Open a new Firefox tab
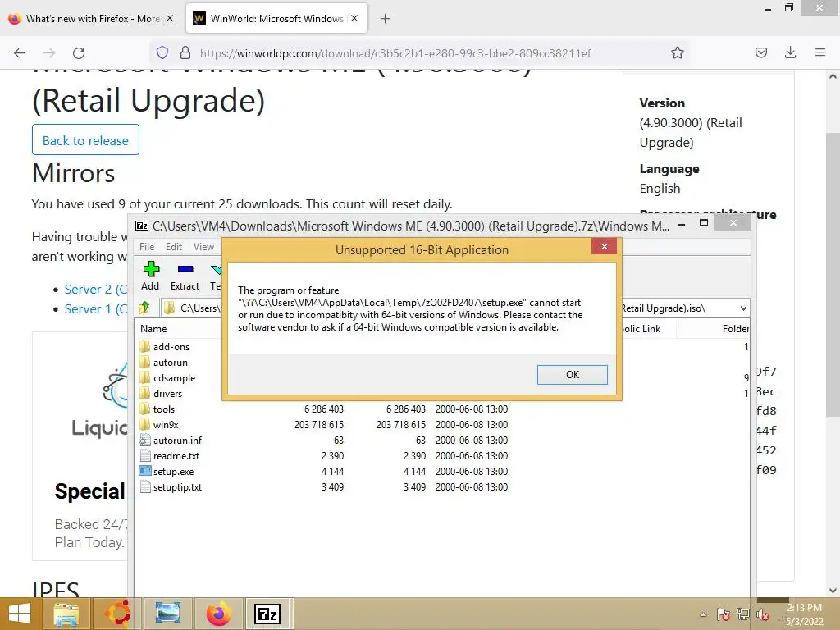The width and height of the screenshot is (840, 630). tap(386, 19)
